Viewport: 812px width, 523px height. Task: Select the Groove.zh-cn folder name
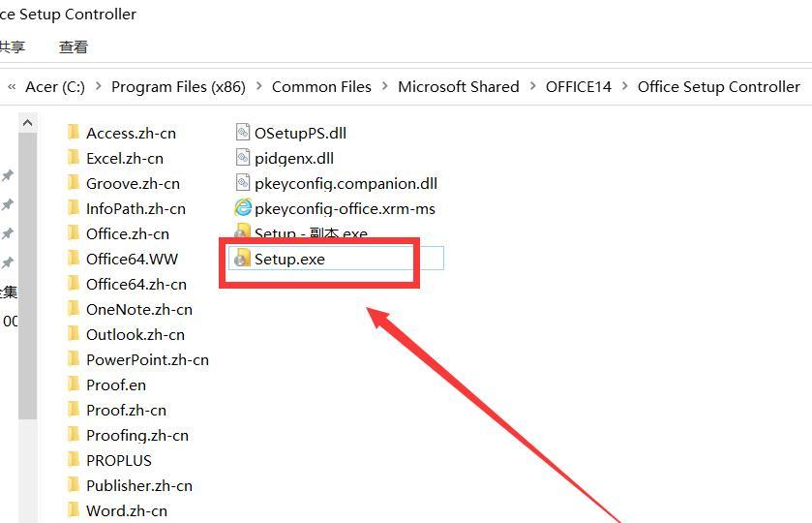pyautogui.click(x=134, y=183)
